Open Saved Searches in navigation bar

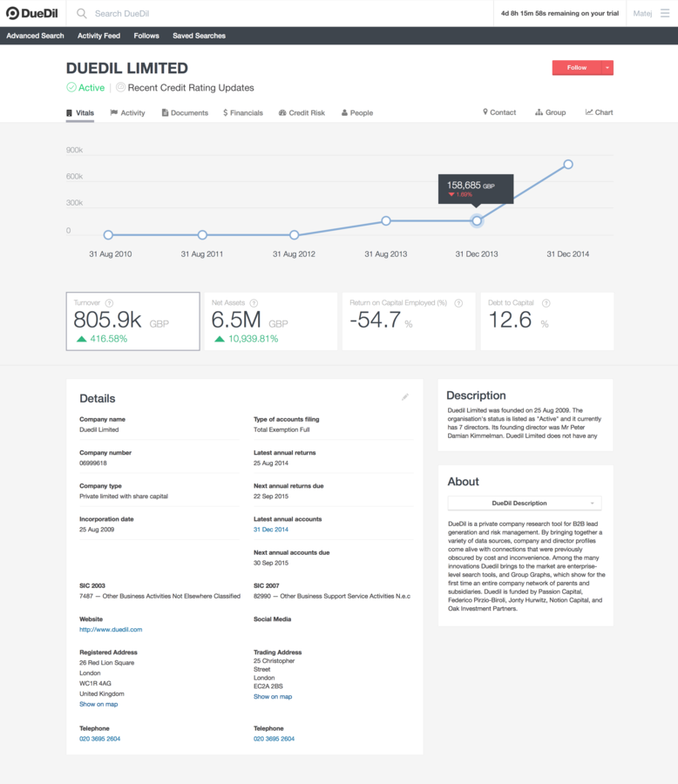click(199, 36)
